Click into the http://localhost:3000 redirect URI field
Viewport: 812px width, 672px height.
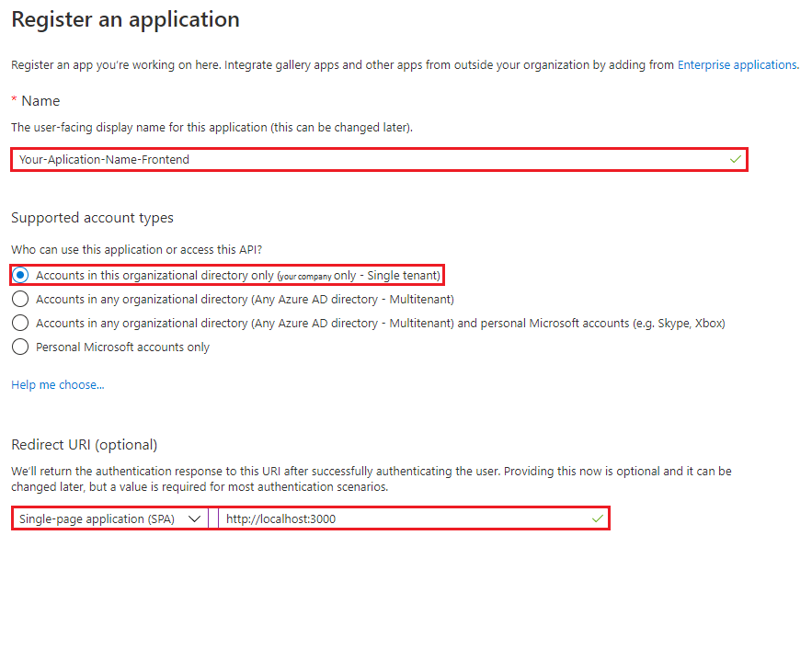(413, 518)
